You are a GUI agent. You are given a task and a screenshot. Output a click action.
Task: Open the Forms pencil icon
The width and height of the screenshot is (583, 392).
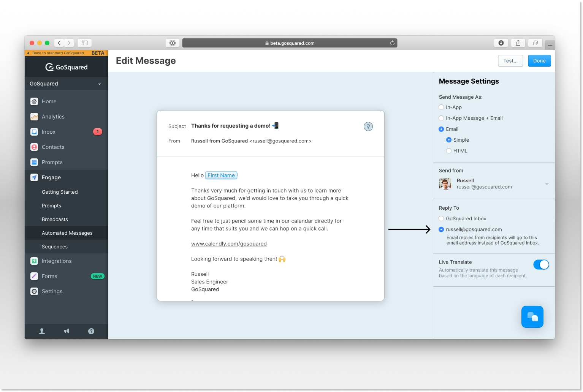(34, 276)
